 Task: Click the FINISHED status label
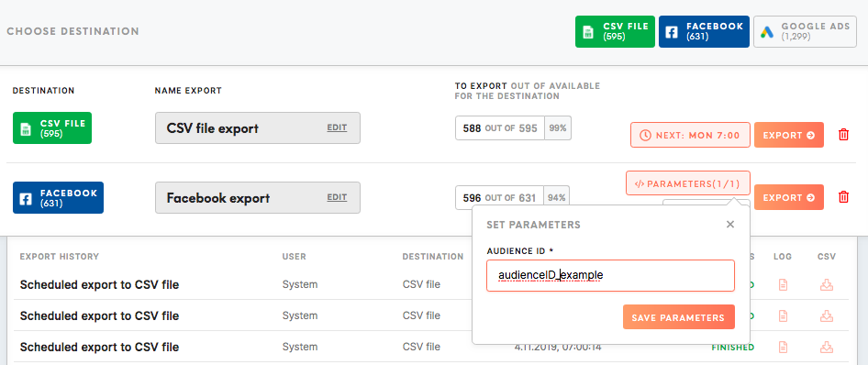(732, 348)
